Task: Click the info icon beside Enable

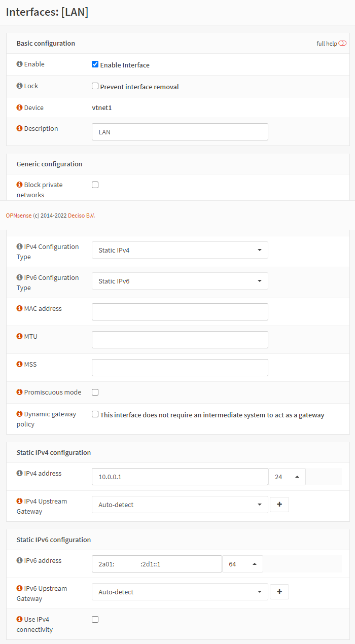Action: 19,64
